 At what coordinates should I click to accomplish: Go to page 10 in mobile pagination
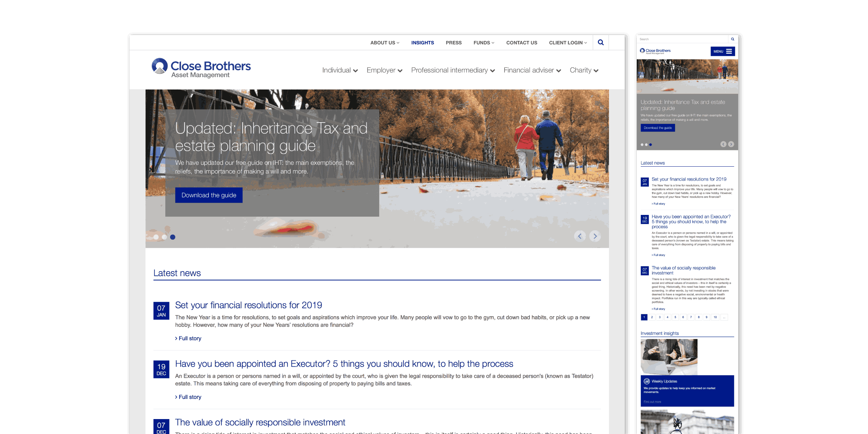point(715,317)
